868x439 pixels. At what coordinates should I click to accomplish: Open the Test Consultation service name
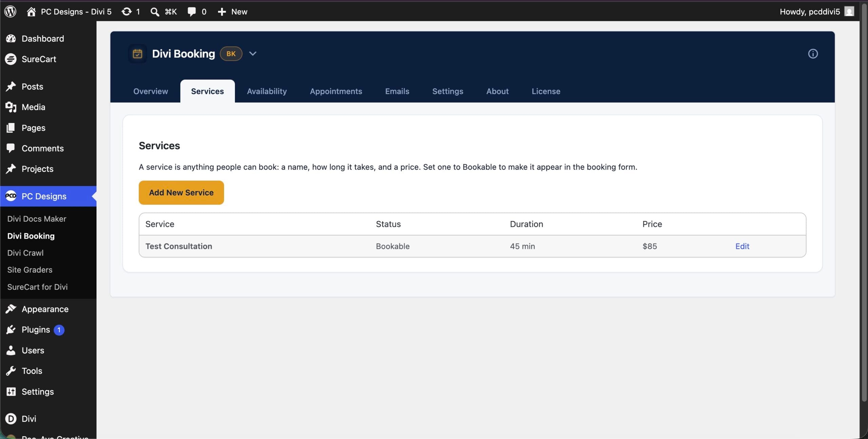[x=179, y=246]
